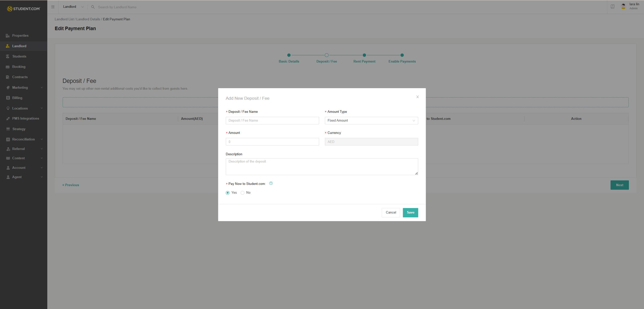Choose No for Pay Now to Student.com

242,193
